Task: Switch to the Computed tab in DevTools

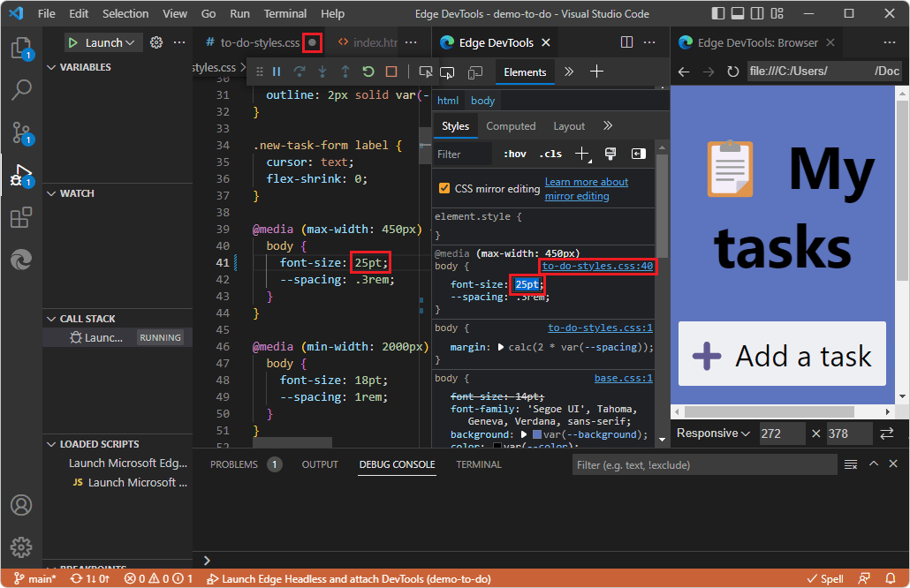Action: coord(511,125)
